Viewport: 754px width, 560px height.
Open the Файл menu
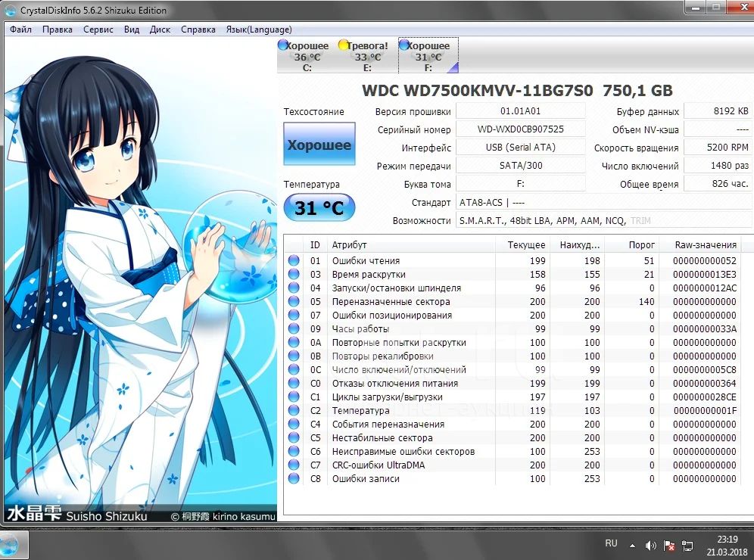pyautogui.click(x=20, y=30)
